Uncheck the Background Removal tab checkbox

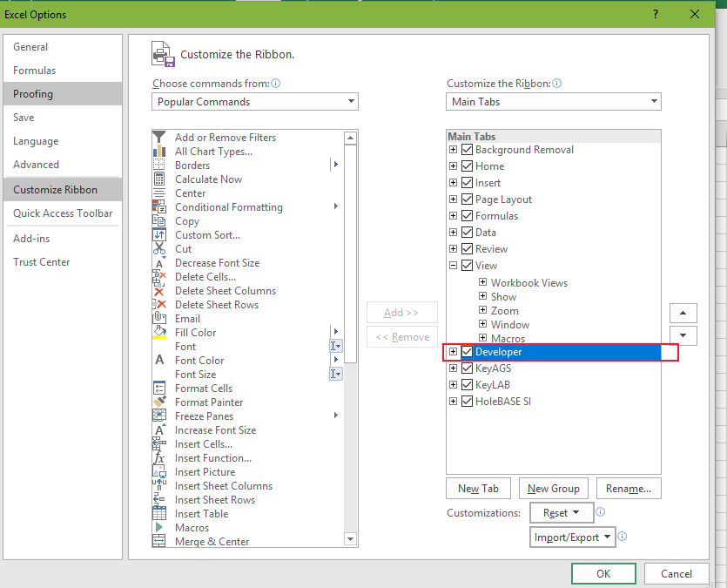(x=467, y=149)
